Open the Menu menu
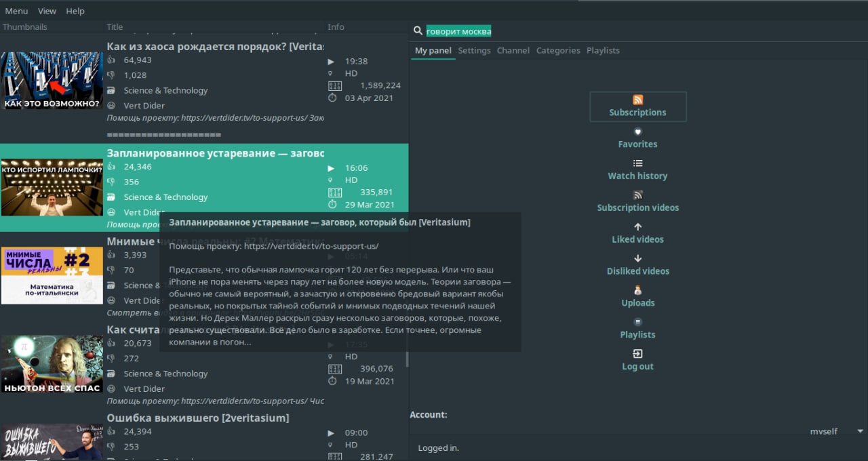This screenshot has height=461, width=868. point(17,11)
